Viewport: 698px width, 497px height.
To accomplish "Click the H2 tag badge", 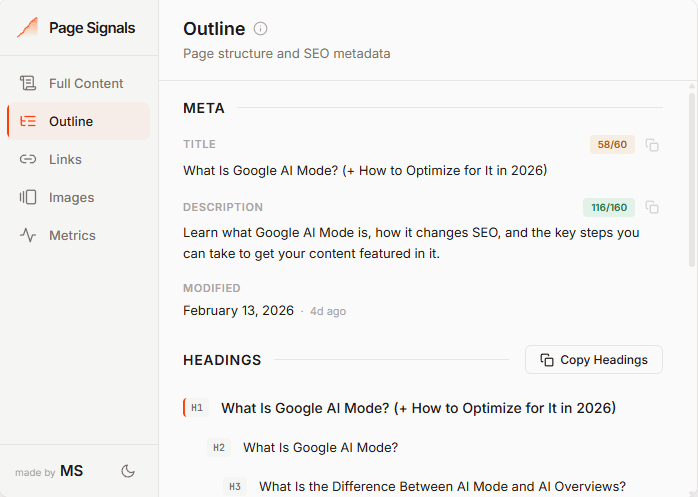I will click(x=219, y=448).
